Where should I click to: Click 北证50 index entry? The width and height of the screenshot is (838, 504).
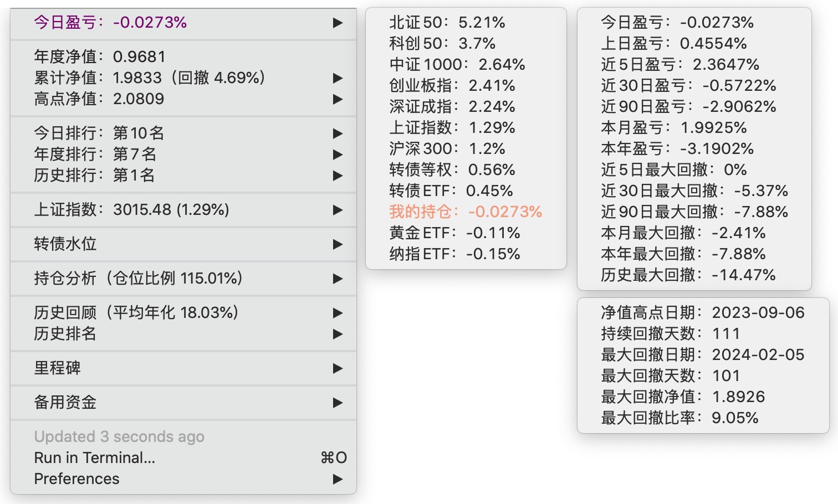tap(447, 23)
